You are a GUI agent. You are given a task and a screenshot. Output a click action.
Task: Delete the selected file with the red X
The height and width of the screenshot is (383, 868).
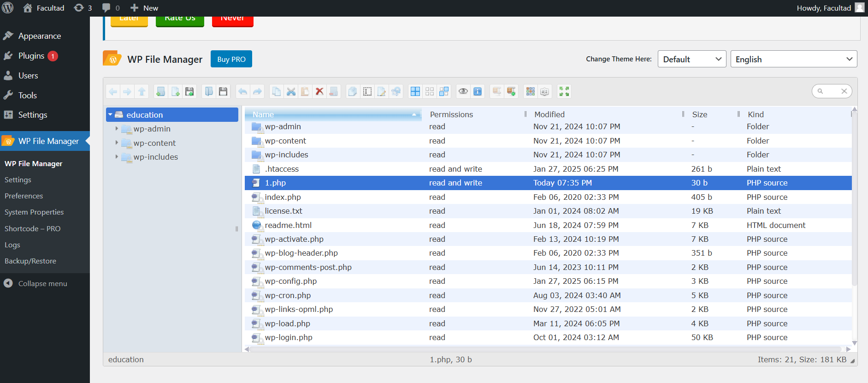[x=319, y=91]
